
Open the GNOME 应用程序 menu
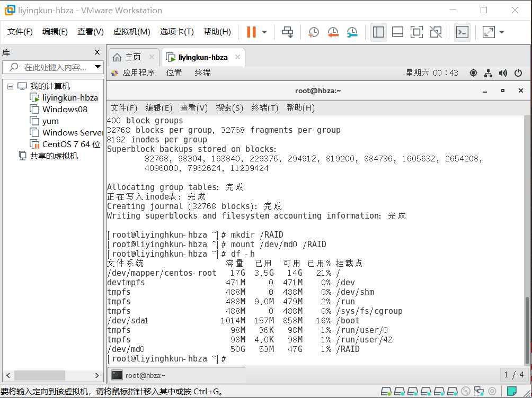[133, 73]
